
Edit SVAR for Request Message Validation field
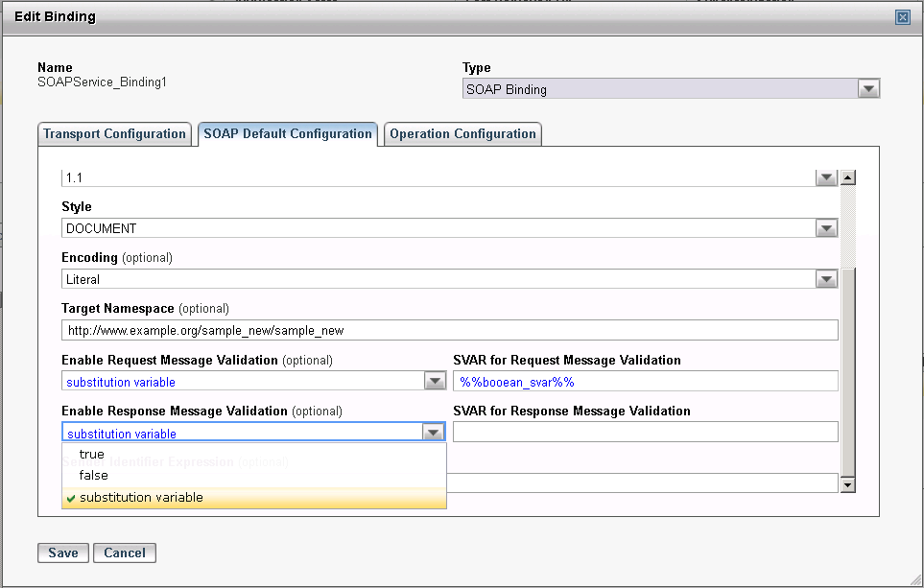tap(645, 382)
